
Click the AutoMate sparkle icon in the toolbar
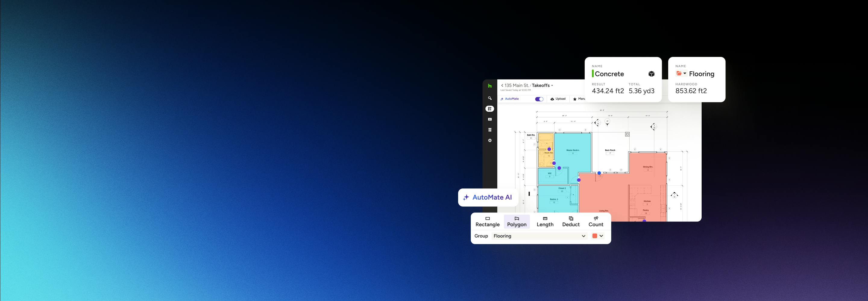502,99
